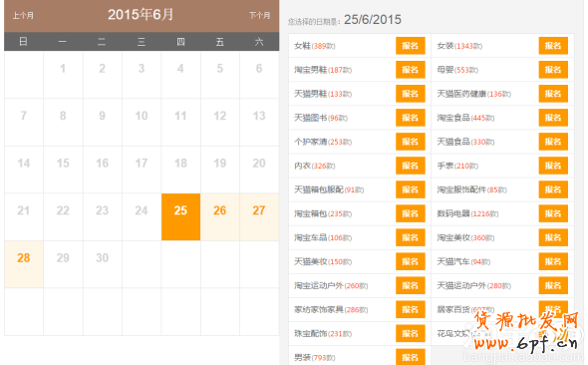Click 报名 next to 手表(210款)
Viewport: 588px width, 365px height.
(553, 166)
